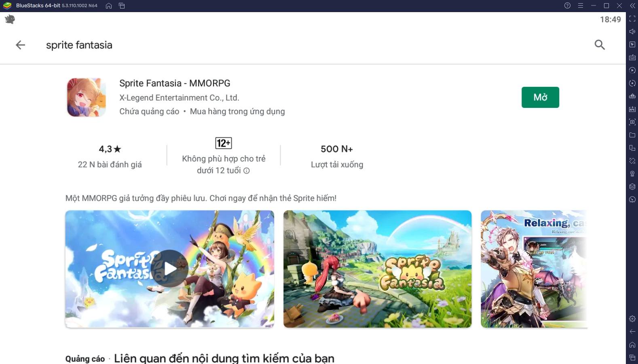638x364 pixels.
Task: Open the BlueStacks home tab icon in title bar
Action: tap(109, 6)
